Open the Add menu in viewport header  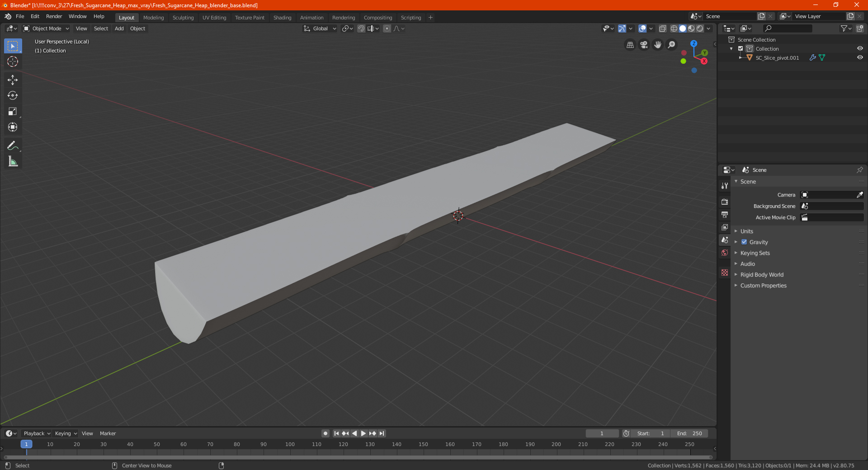tap(119, 28)
